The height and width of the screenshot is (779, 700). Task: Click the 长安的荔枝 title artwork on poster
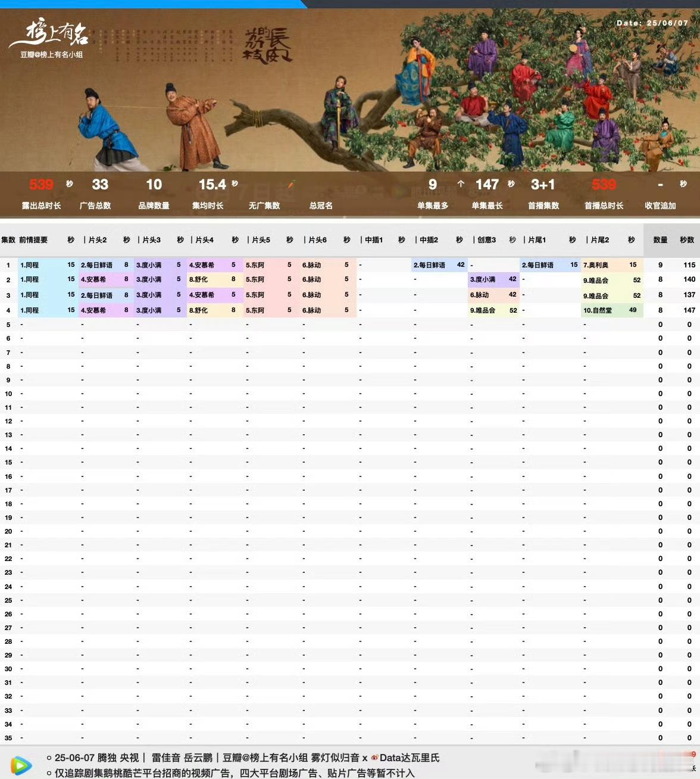pyautogui.click(x=268, y=46)
